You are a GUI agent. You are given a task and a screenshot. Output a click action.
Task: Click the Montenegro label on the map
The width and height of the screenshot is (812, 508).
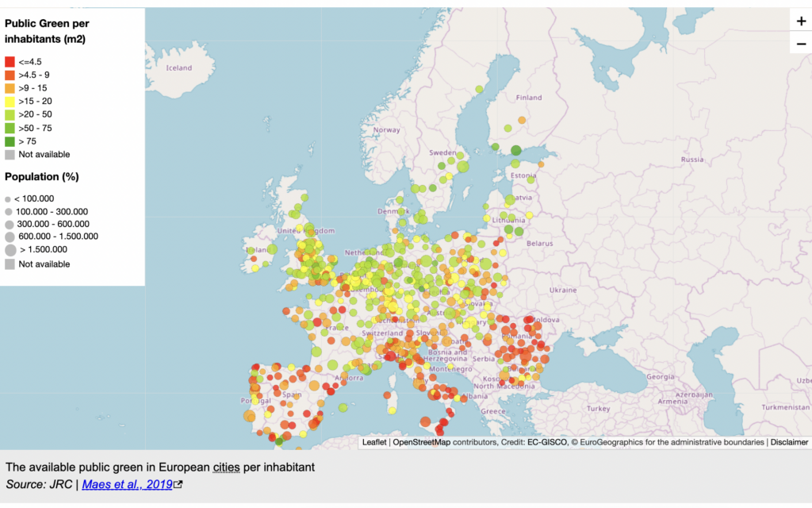point(450,369)
